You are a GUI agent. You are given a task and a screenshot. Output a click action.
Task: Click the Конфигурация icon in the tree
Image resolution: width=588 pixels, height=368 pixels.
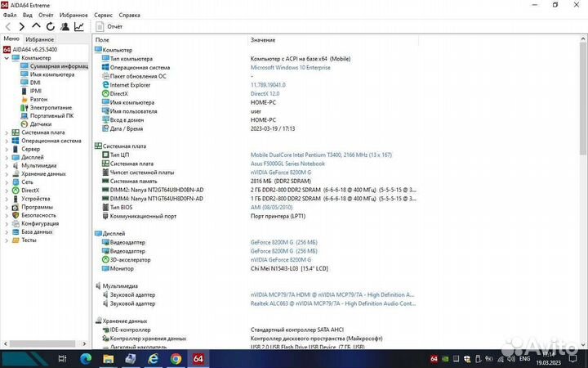coord(16,223)
